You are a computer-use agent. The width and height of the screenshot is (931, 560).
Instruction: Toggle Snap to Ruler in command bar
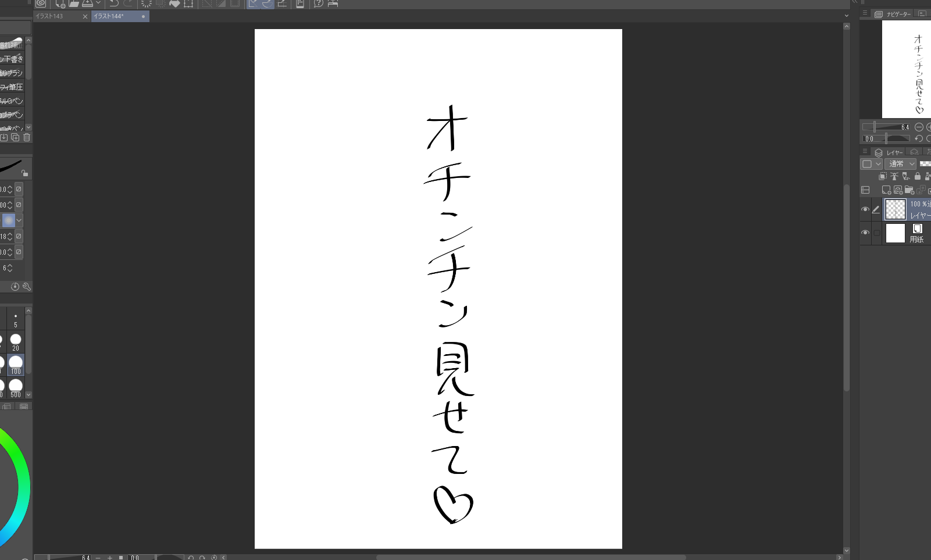point(253,3)
